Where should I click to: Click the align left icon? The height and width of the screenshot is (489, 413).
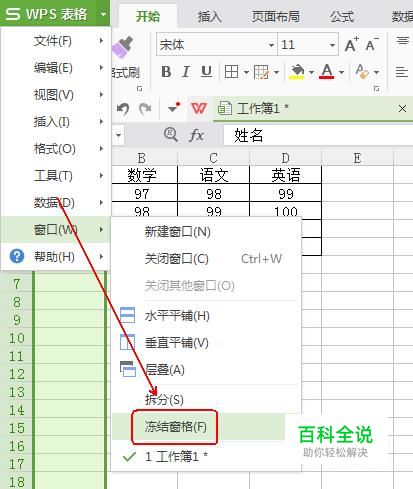(x=402, y=72)
